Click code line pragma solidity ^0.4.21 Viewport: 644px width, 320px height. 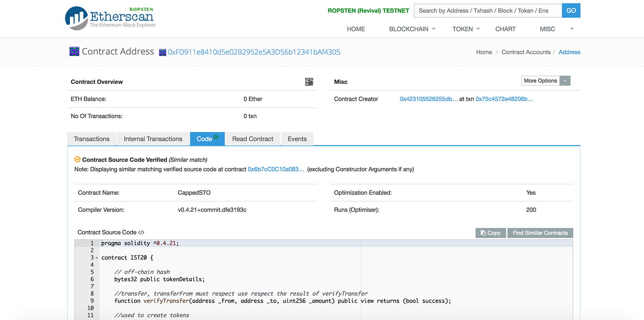140,243
